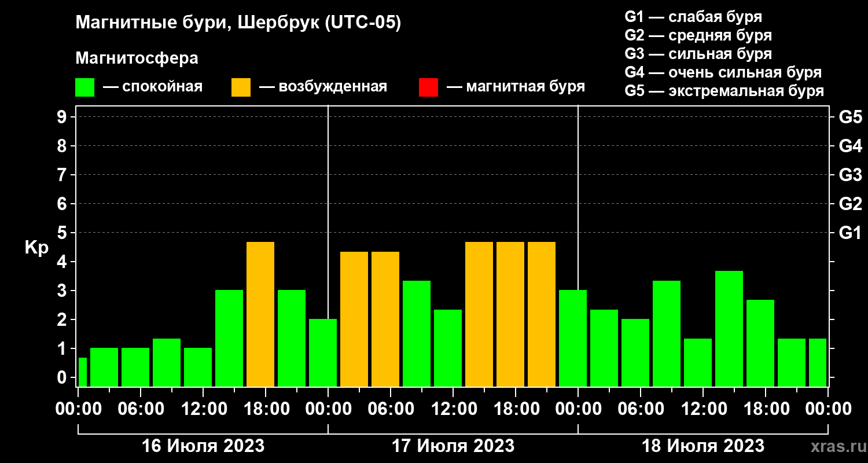Select the last orange bar on 17 July
This screenshot has height=463, width=868.
542,314
